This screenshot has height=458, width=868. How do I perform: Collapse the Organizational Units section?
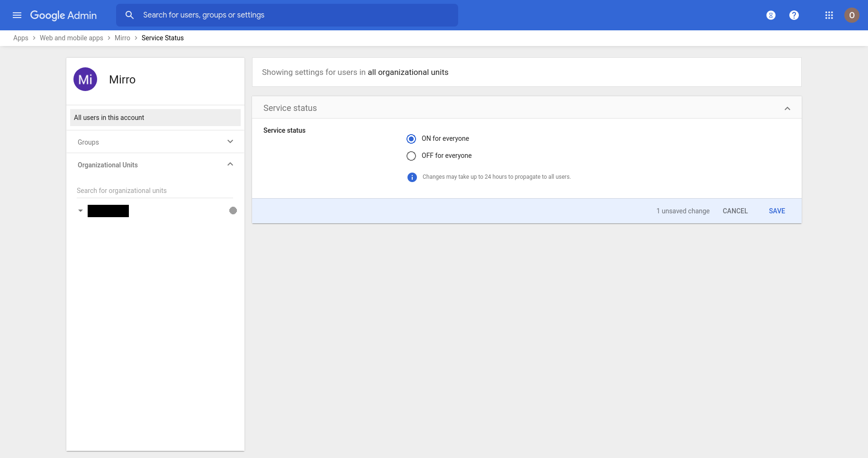click(230, 164)
